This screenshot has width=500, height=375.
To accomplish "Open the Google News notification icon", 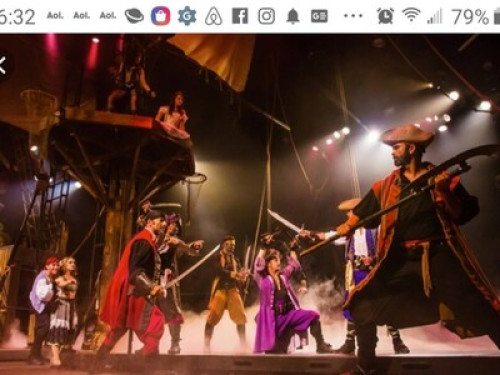I will (x=319, y=16).
